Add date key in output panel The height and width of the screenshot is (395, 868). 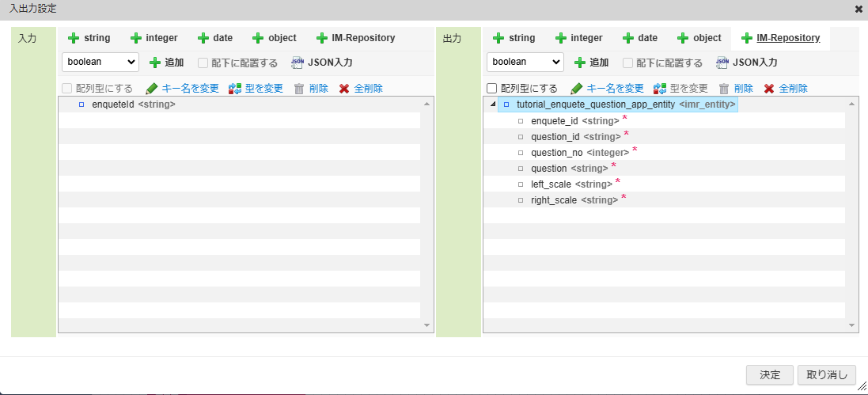(640, 38)
